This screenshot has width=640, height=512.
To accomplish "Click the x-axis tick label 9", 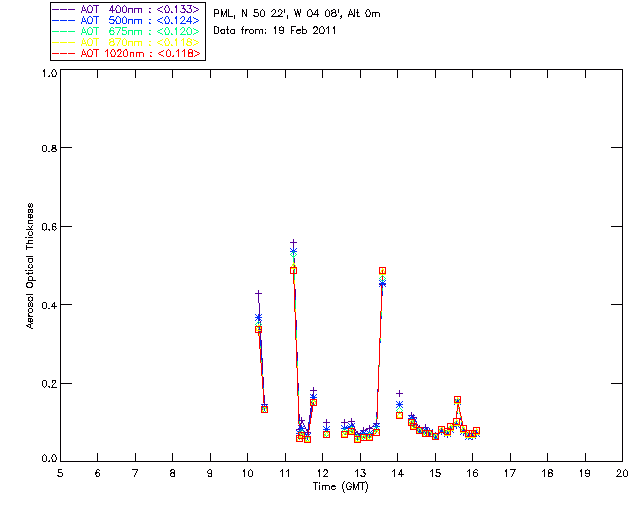I will click(210, 473).
